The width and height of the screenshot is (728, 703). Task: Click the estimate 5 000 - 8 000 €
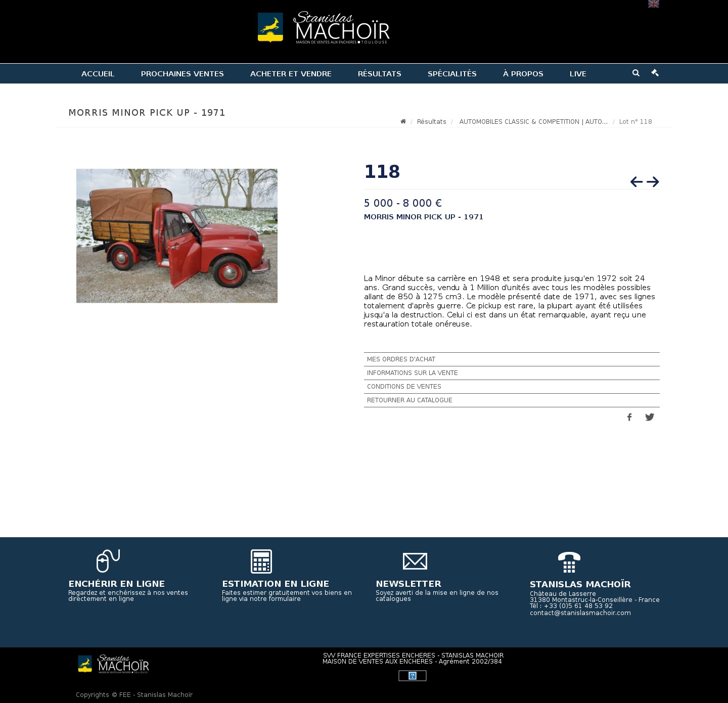pos(403,203)
